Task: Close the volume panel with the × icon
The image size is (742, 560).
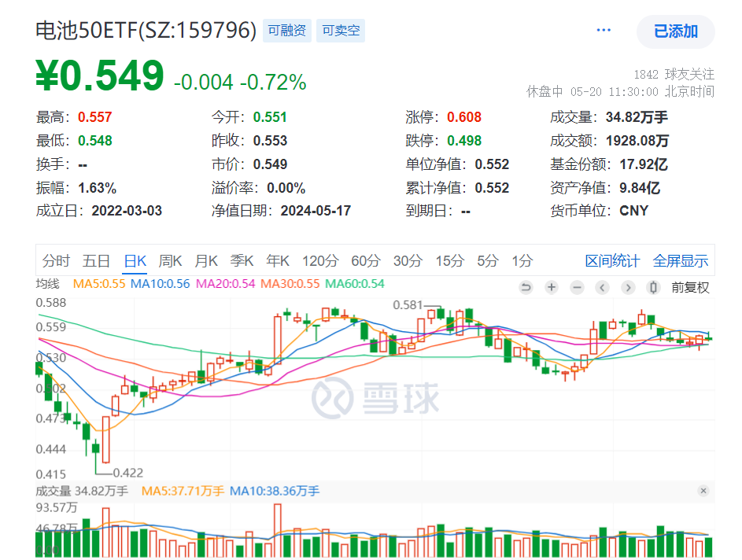Action: tap(703, 490)
